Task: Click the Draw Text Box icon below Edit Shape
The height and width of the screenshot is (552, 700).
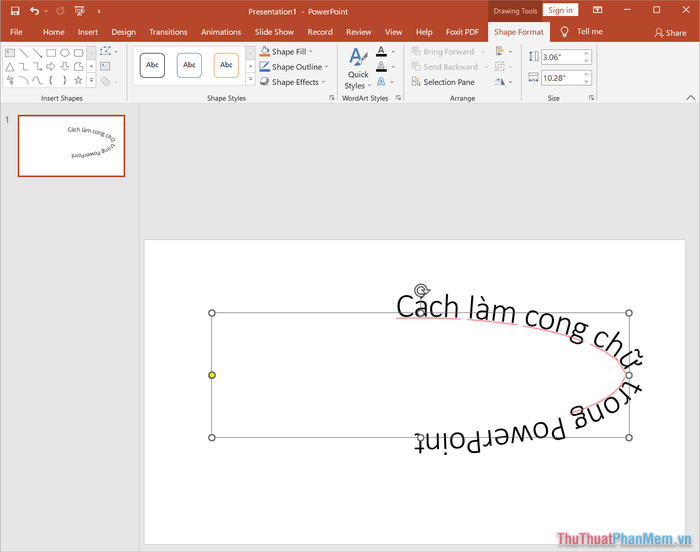Action: (105, 67)
